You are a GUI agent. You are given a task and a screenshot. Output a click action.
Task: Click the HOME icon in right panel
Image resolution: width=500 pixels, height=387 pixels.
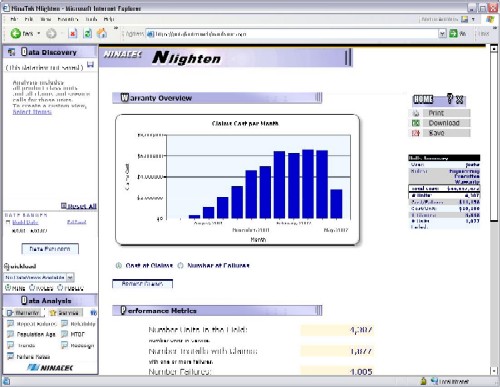tap(423, 99)
